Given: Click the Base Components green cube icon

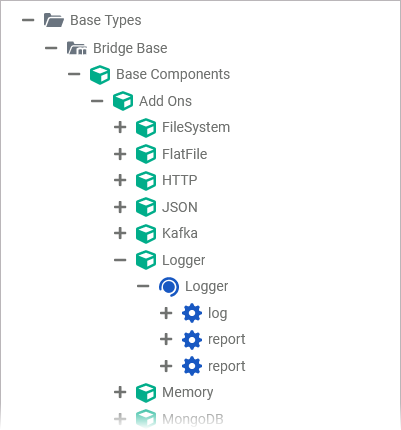Looking at the screenshot, I should tap(100, 75).
